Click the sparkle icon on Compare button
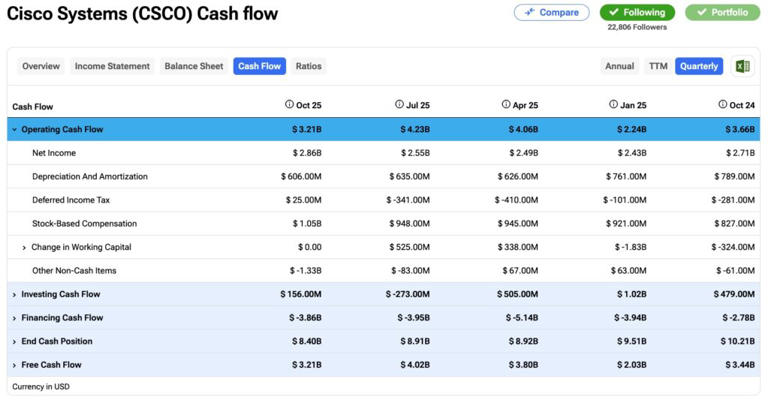 point(528,13)
